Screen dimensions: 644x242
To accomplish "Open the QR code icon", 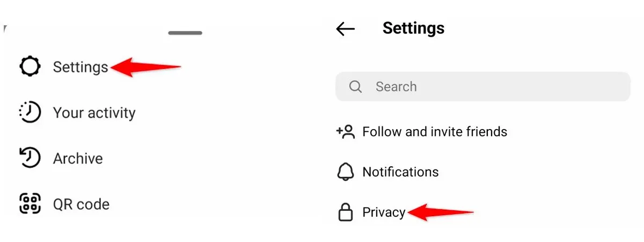I will pos(30,204).
